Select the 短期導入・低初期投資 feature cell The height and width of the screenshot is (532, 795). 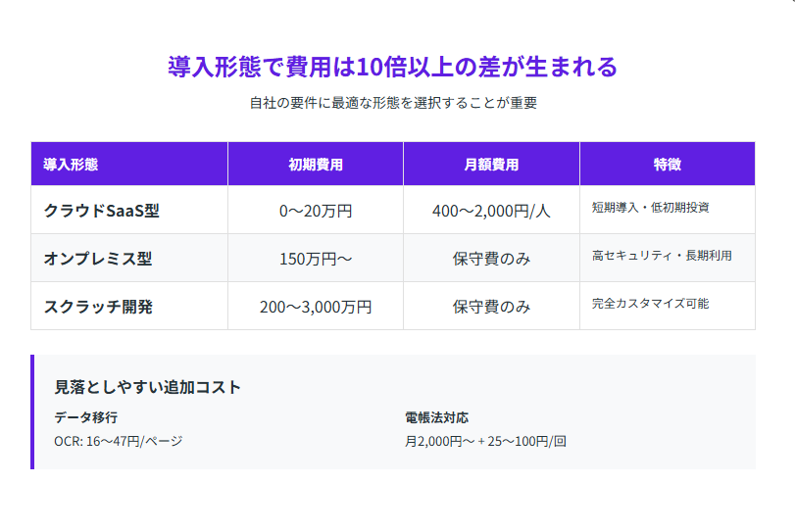tap(650, 208)
